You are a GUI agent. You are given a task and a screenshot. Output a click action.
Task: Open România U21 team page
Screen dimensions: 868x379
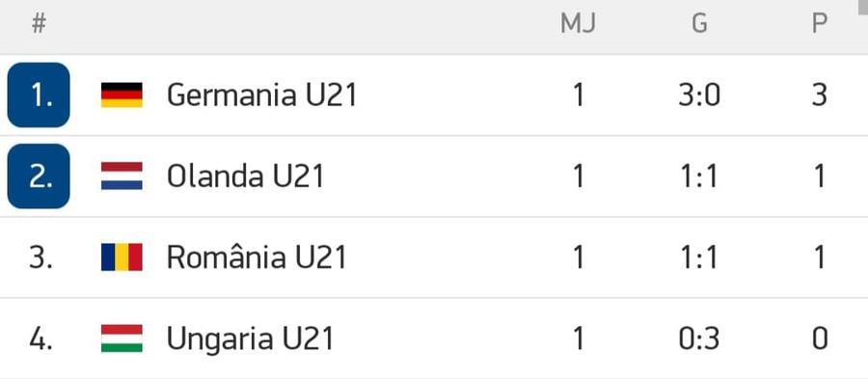tap(257, 257)
